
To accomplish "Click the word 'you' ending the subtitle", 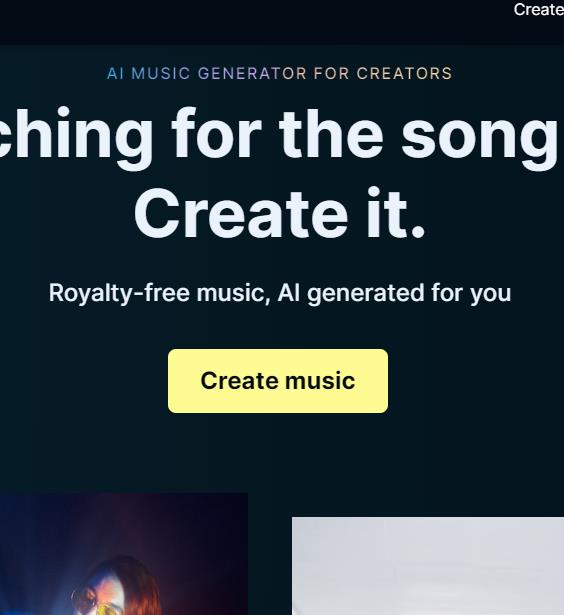I will 491,295.
